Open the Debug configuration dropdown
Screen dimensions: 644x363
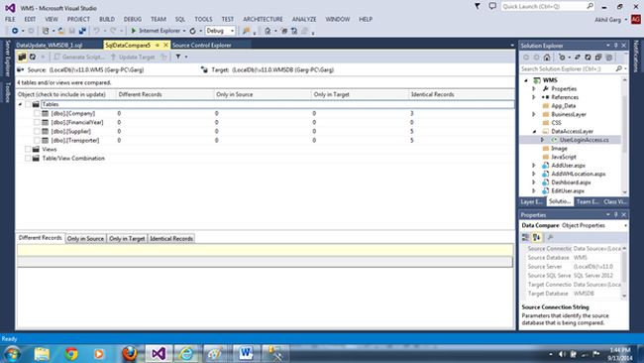(220, 31)
